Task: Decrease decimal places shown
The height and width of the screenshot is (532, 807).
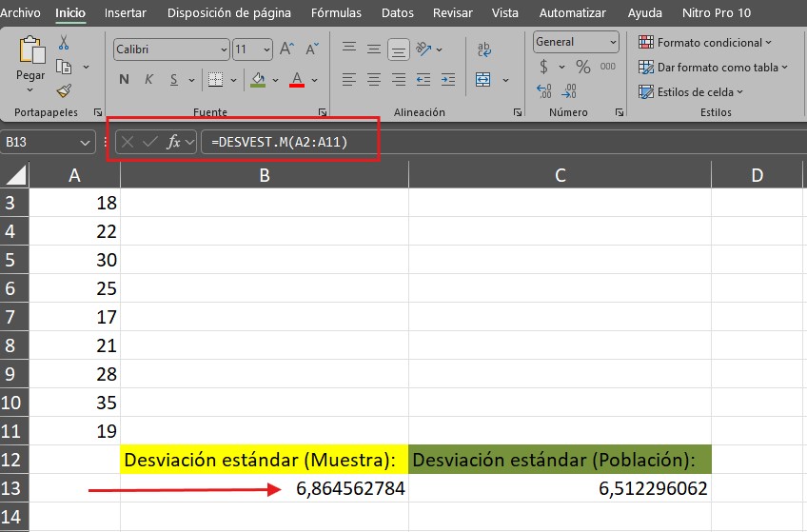Action: (569, 91)
